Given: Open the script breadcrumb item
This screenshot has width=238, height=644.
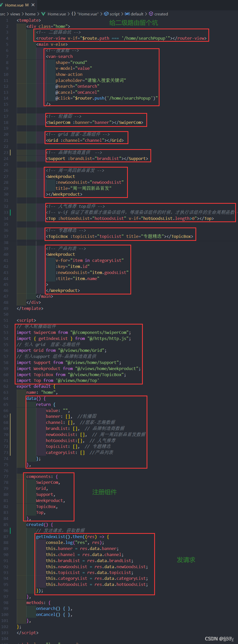Looking at the screenshot, I should [114, 14].
